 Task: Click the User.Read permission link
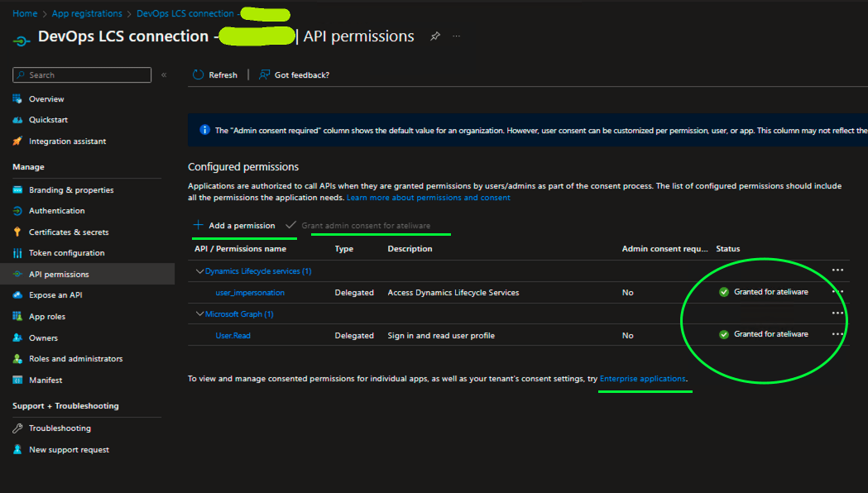[233, 335]
